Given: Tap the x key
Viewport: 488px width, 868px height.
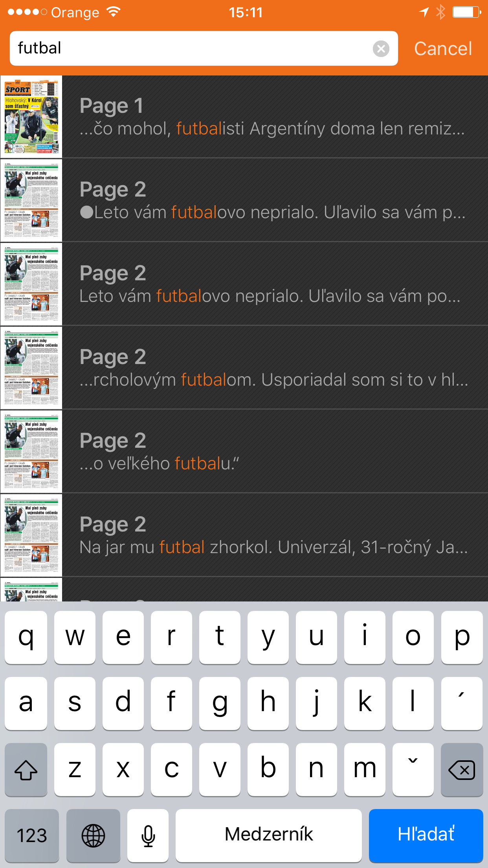Looking at the screenshot, I should click(x=123, y=769).
